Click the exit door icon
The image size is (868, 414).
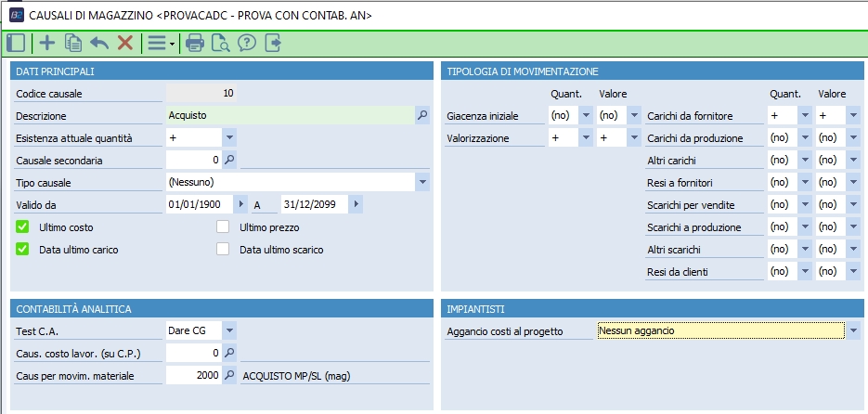coord(273,43)
